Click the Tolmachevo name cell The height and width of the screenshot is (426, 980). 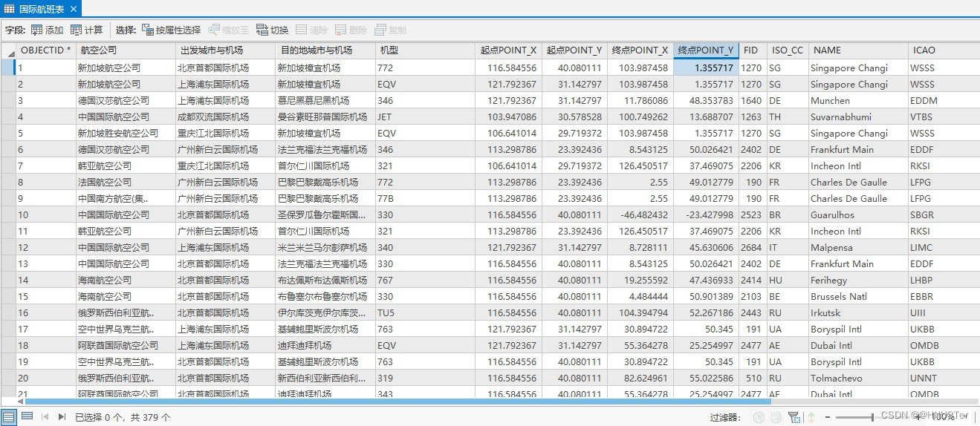(x=858, y=378)
